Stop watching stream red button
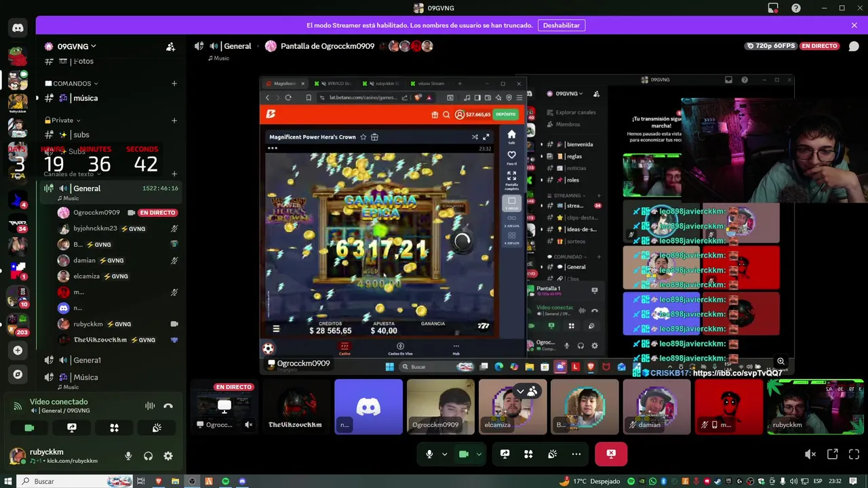 pyautogui.click(x=611, y=454)
